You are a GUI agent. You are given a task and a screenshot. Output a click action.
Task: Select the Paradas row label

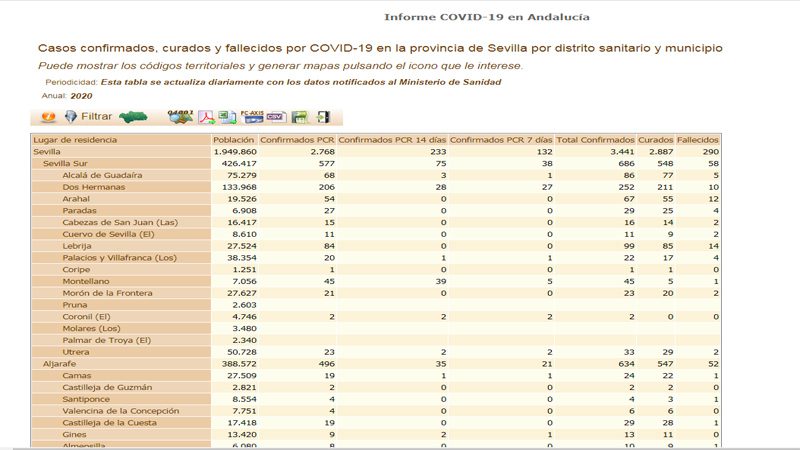[x=79, y=210]
